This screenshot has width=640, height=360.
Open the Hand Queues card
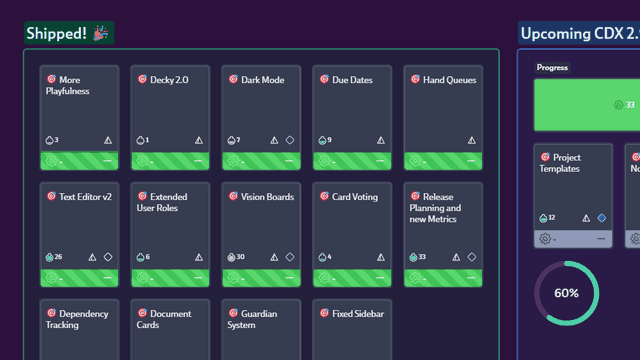click(x=443, y=118)
